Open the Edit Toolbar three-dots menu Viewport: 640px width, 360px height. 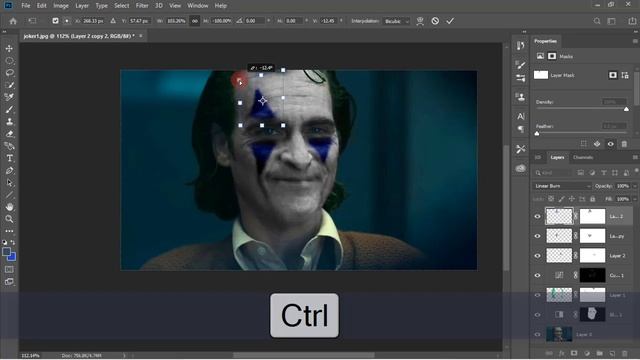coord(9,231)
